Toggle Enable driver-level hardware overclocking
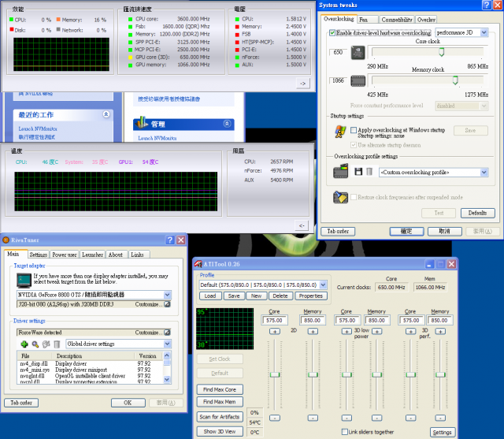504x439 pixels. tap(332, 32)
